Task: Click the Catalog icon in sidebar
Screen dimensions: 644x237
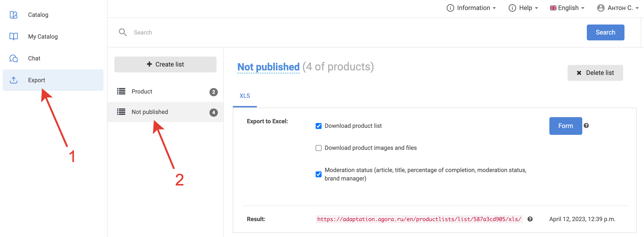Action: click(x=13, y=15)
